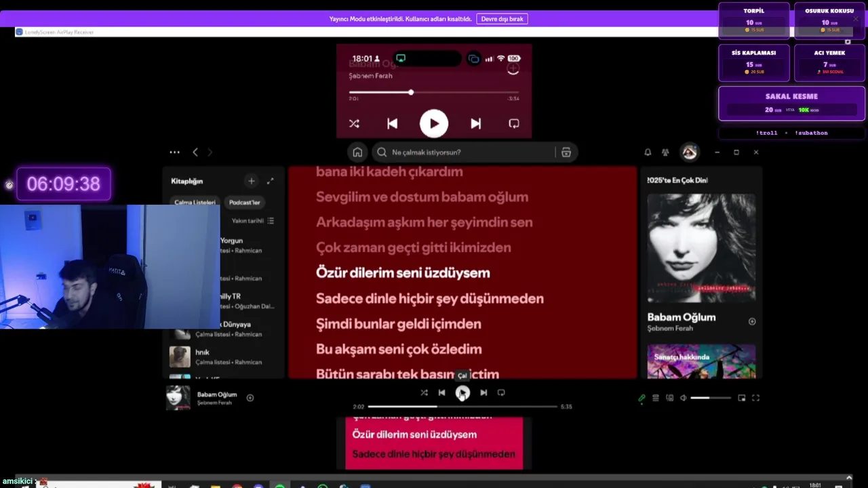
Task: Jump to lyric Sadece dinle hiçbir şey düşünmeden
Action: coord(430,298)
